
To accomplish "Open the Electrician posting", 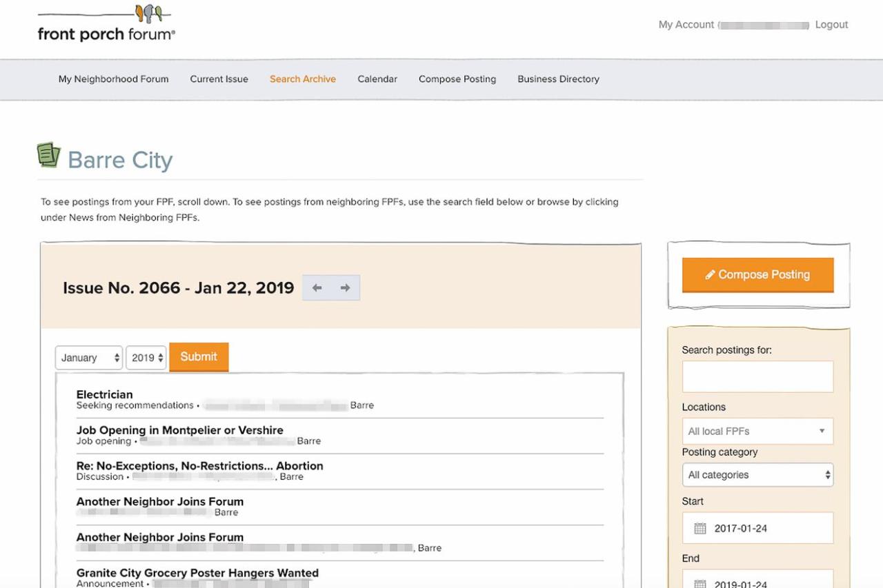I will pyautogui.click(x=104, y=394).
